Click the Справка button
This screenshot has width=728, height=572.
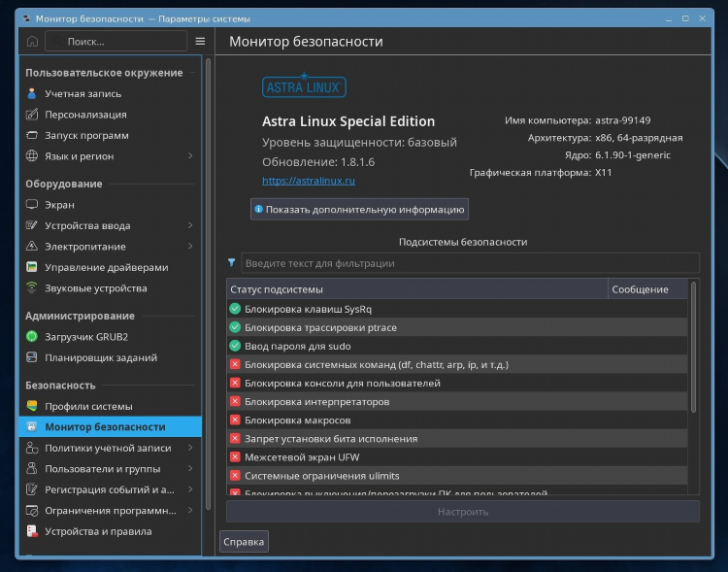[244, 541]
